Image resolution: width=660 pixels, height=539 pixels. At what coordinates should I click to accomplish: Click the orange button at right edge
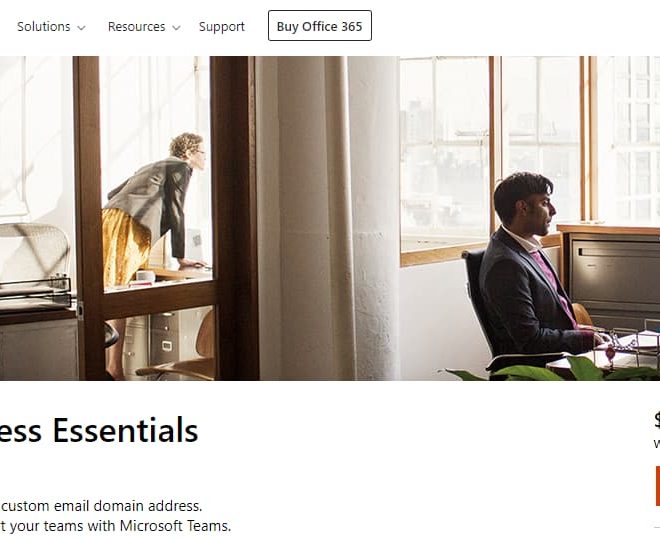[x=657, y=486]
